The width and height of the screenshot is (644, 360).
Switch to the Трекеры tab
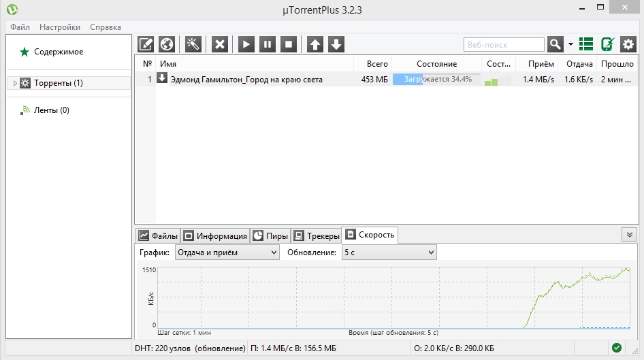[317, 235]
